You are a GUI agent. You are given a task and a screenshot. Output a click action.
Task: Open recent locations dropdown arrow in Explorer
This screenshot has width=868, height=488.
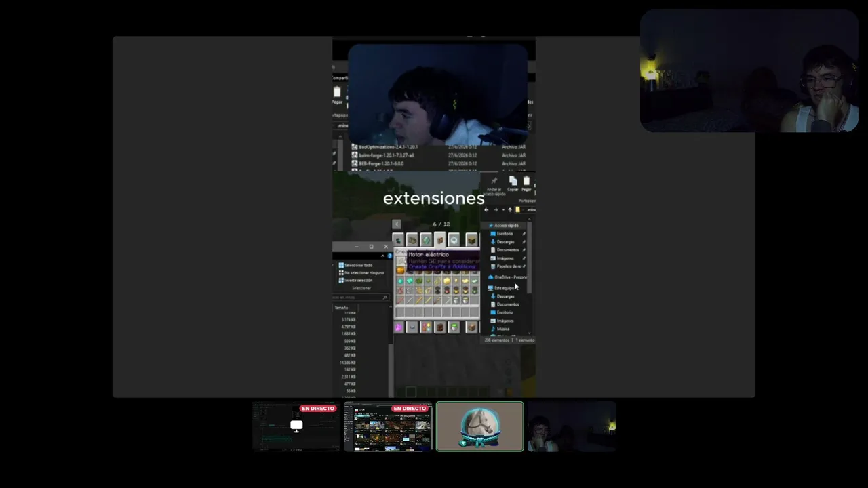pos(502,210)
